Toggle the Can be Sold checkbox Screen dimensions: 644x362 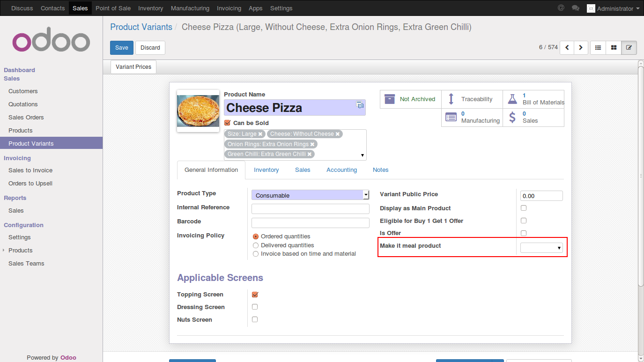point(228,123)
